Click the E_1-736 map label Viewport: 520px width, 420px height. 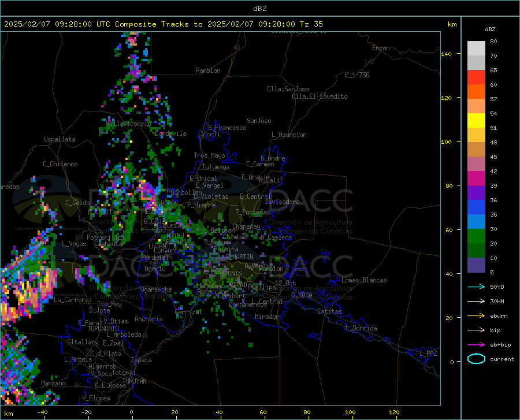pos(357,75)
